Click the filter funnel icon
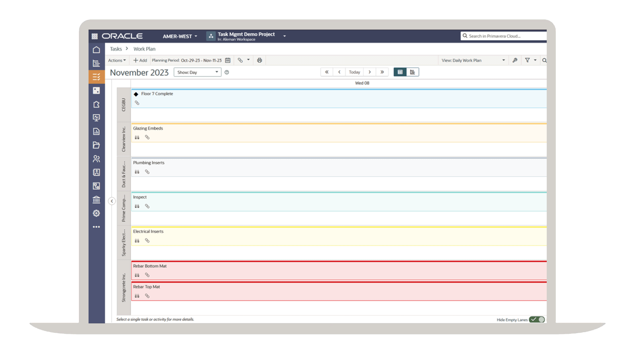The width and height of the screenshot is (644, 364). point(527,60)
